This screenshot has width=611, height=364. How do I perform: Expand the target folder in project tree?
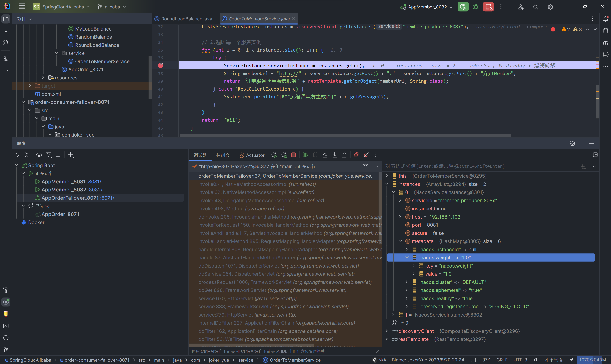[x=30, y=86]
